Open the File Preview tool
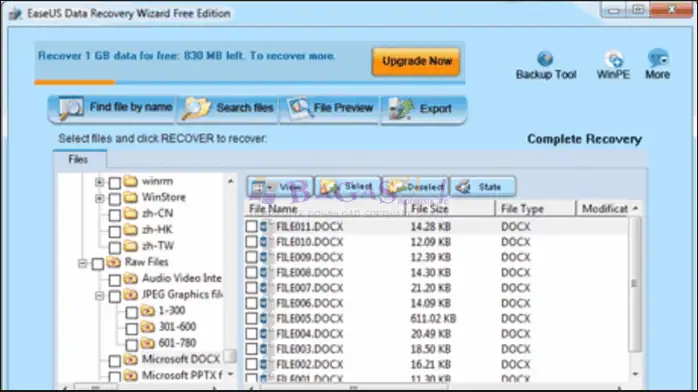 pyautogui.click(x=330, y=108)
